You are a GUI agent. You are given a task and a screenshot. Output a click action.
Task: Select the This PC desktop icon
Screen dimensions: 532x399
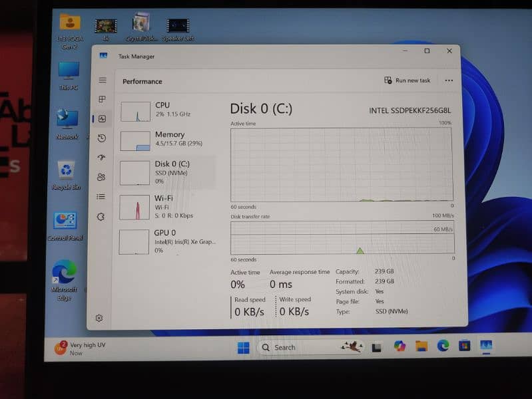(x=69, y=76)
